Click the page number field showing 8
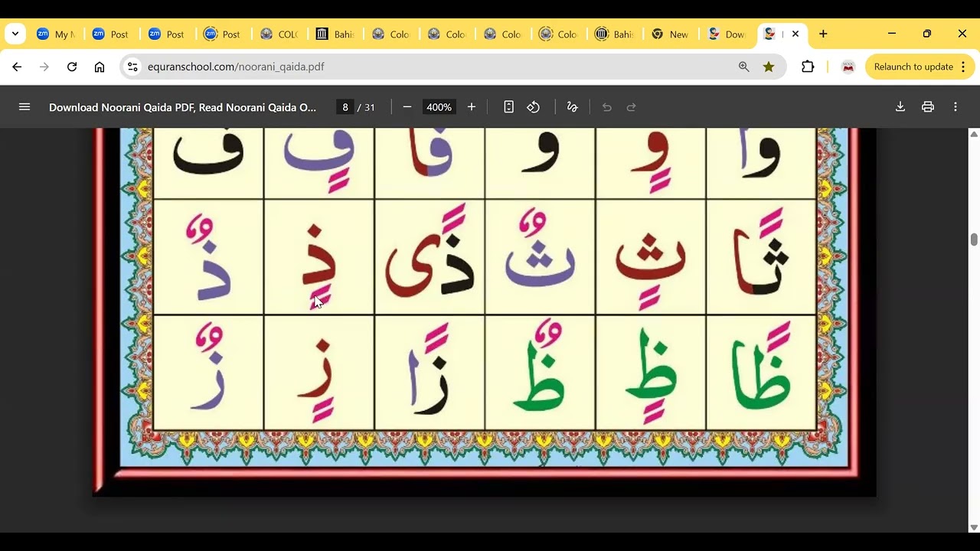Image resolution: width=980 pixels, height=551 pixels. click(345, 107)
